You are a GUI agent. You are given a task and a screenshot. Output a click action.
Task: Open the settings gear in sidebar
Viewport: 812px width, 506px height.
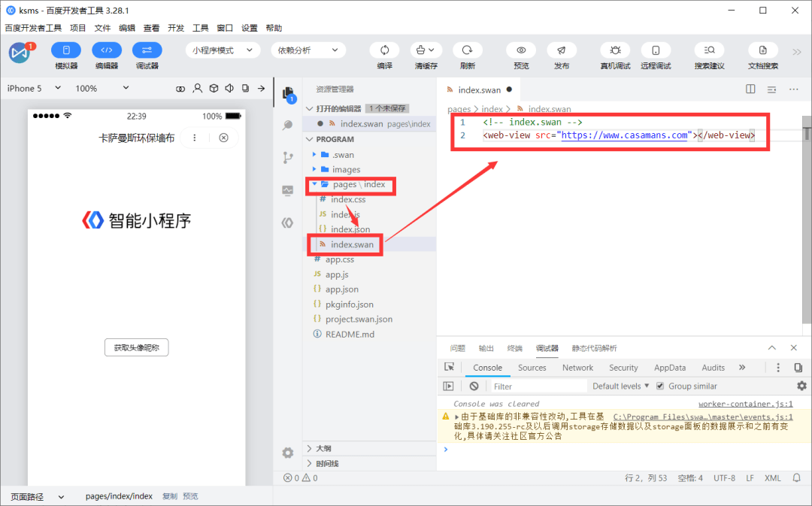(x=288, y=453)
